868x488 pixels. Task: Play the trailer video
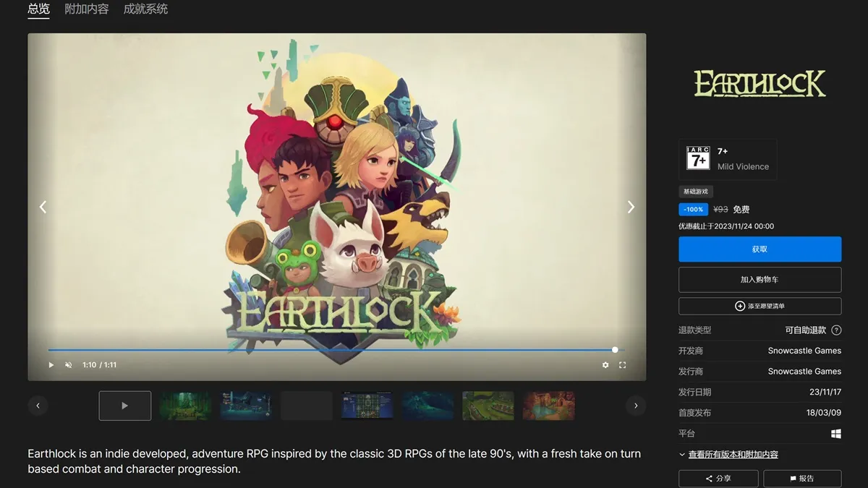click(x=51, y=365)
